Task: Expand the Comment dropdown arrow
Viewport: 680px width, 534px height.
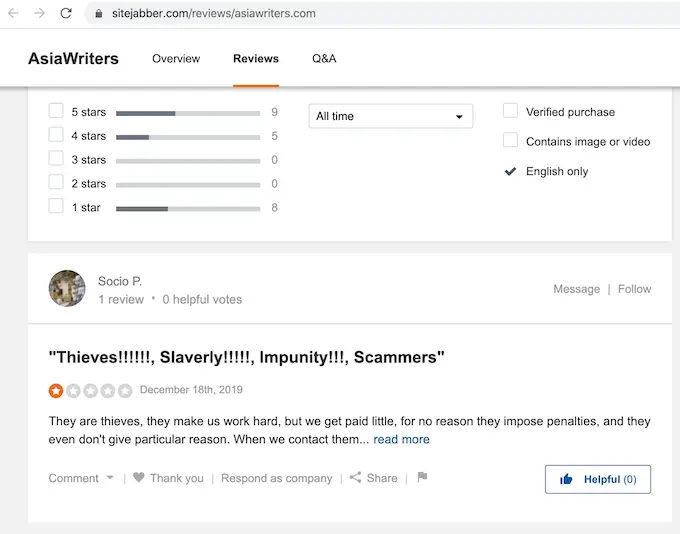Action: (x=110, y=478)
